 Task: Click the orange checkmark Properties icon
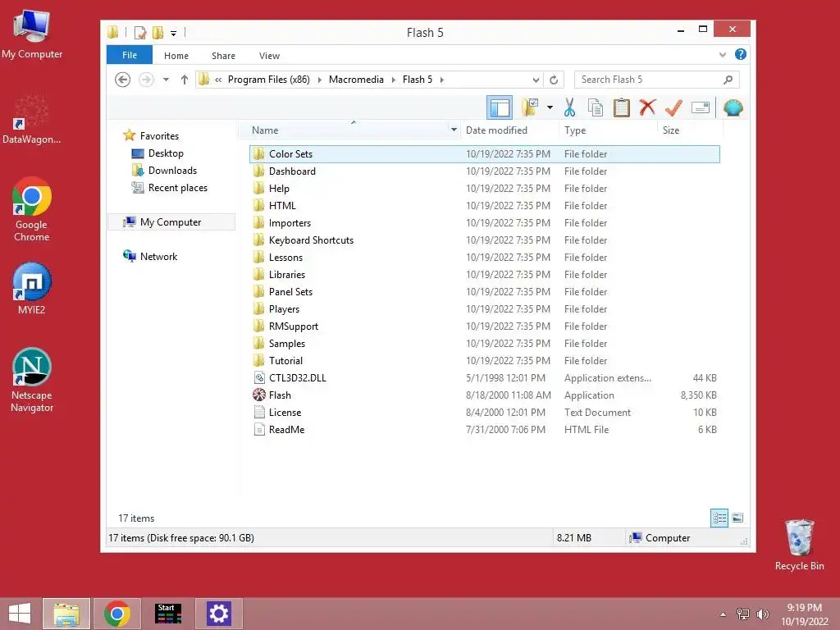coord(673,107)
